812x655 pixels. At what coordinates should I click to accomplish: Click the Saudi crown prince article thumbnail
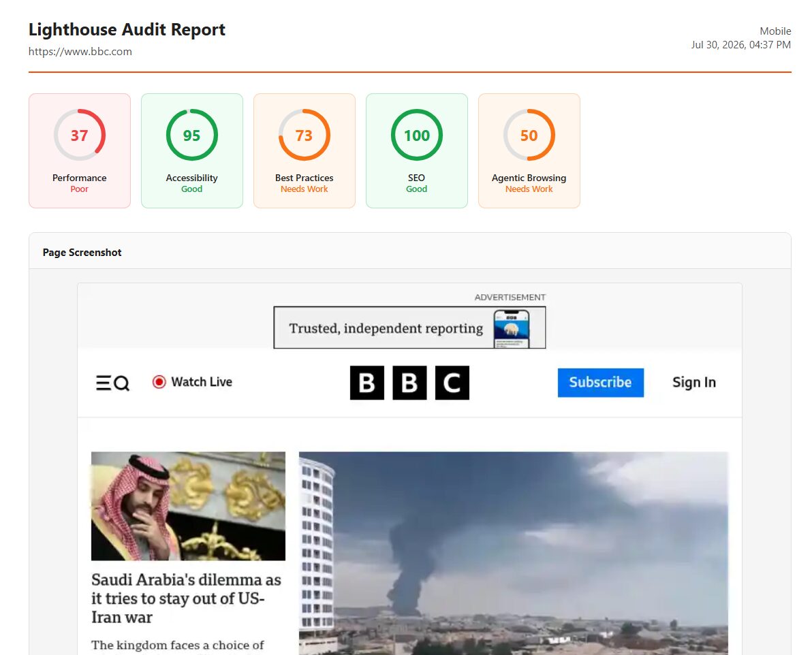point(188,506)
